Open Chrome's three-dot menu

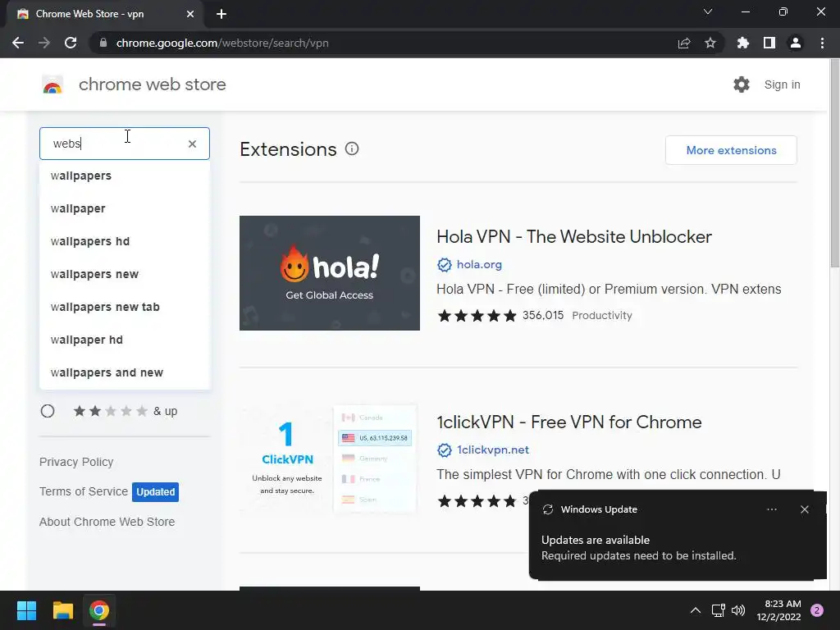click(822, 43)
